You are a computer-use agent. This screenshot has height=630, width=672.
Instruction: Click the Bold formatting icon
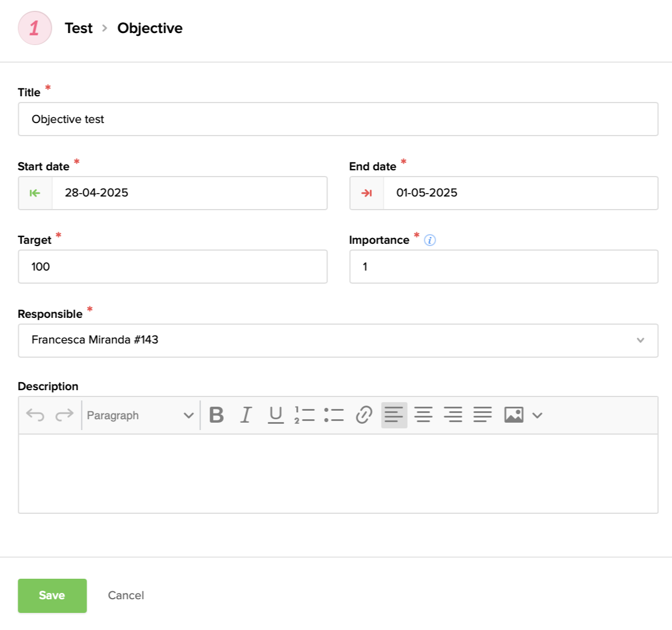click(x=216, y=415)
